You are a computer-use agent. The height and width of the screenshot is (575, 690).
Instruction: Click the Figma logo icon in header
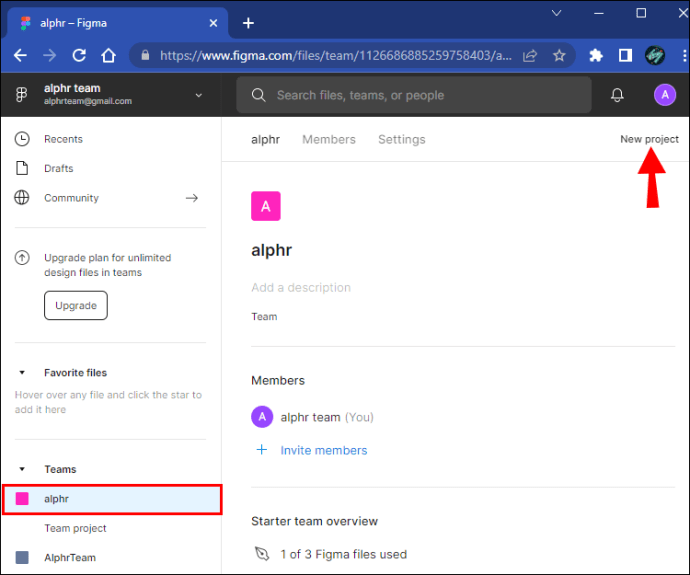point(21,95)
